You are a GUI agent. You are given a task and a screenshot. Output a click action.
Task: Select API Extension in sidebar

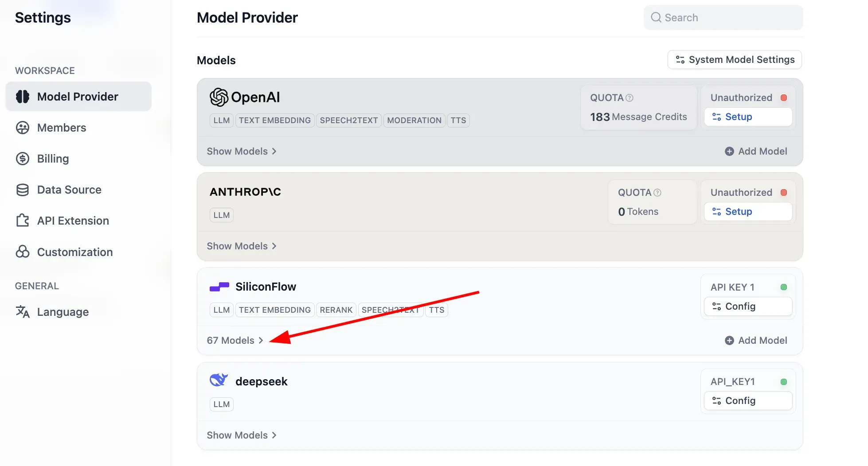(x=73, y=221)
